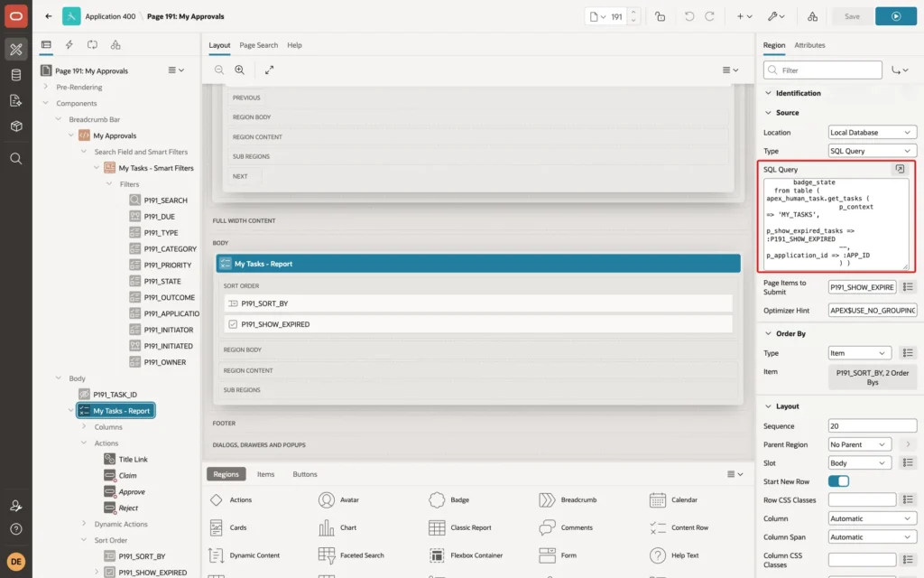This screenshot has height=578, width=924.
Task: Open the Utilities wrench menu
Action: click(776, 16)
